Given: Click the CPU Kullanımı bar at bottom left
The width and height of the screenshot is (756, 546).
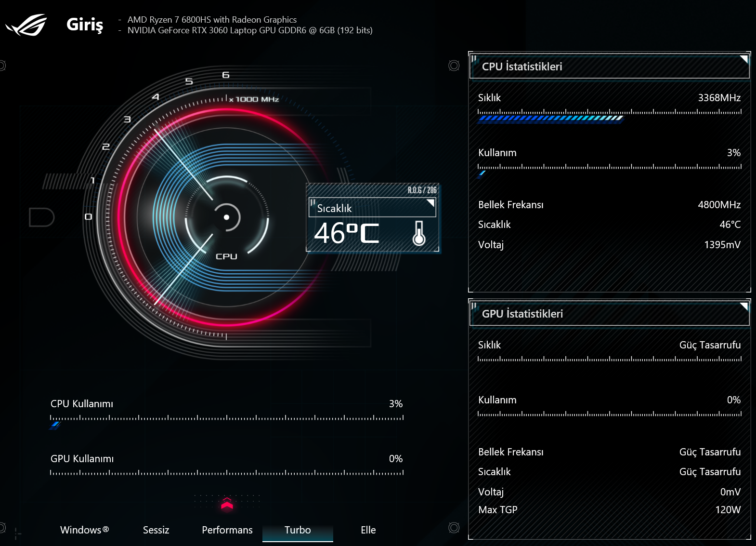Looking at the screenshot, I should pyautogui.click(x=227, y=422).
